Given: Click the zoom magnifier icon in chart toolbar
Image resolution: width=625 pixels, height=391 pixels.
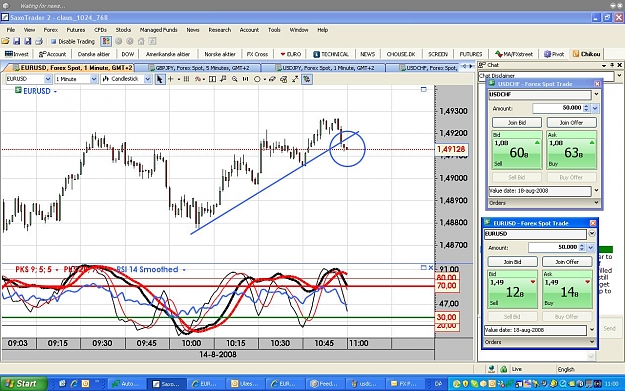Looking at the screenshot, I should click(x=234, y=79).
